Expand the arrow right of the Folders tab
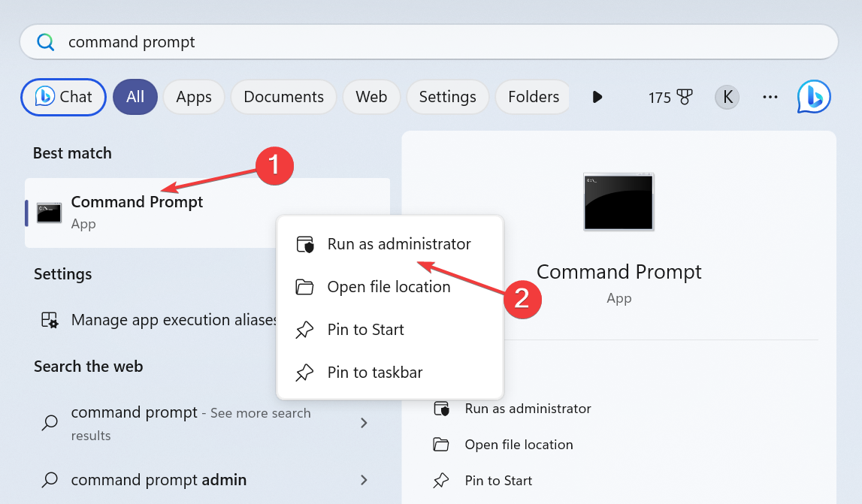Image resolution: width=862 pixels, height=504 pixels. coord(597,97)
